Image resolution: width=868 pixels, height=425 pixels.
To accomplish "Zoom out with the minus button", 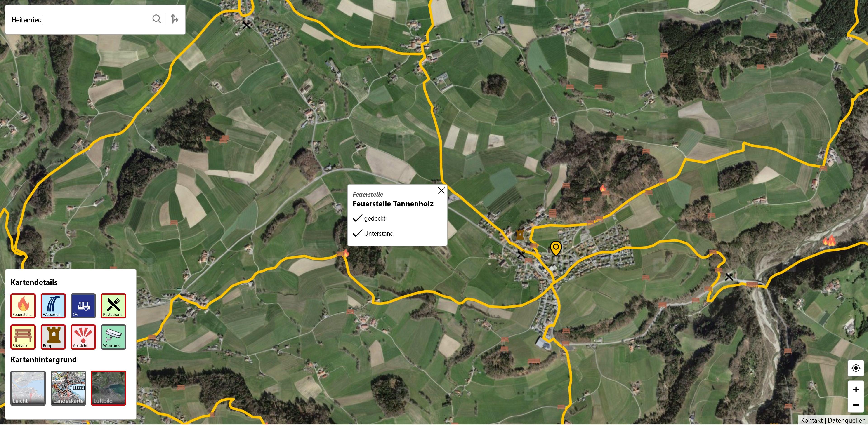I will (856, 405).
